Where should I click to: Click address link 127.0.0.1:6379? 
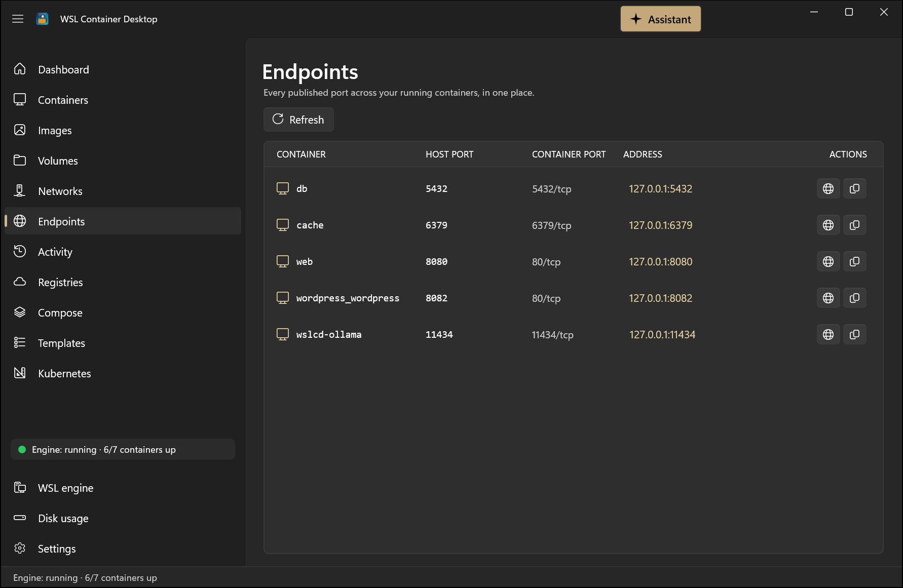click(x=660, y=225)
